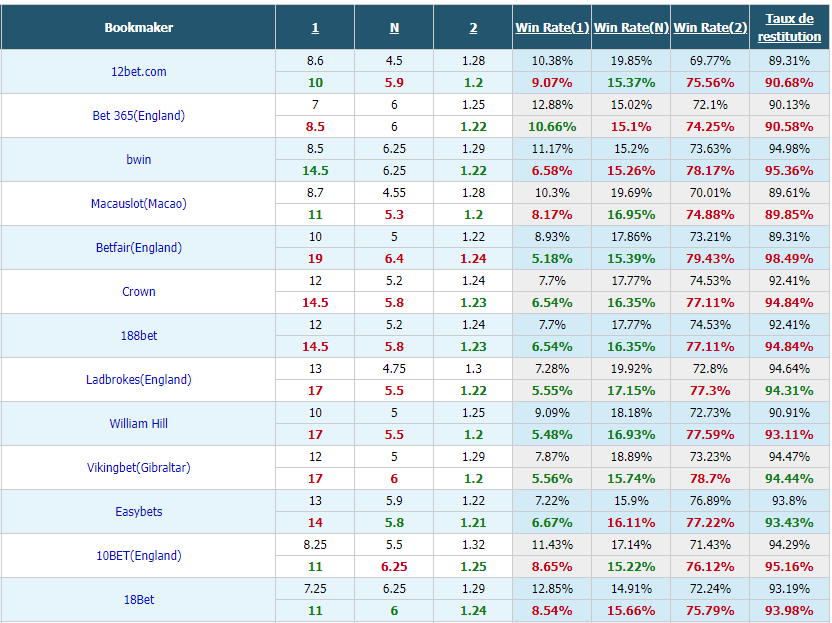The width and height of the screenshot is (832, 623).
Task: Select Macauslot's 89.85% restitution value
Action: click(789, 215)
